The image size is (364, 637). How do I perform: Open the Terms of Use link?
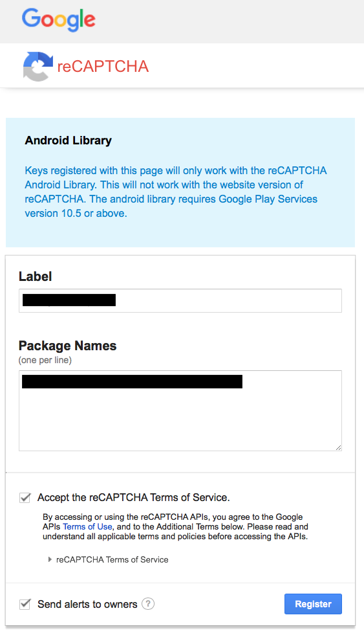pos(87,526)
